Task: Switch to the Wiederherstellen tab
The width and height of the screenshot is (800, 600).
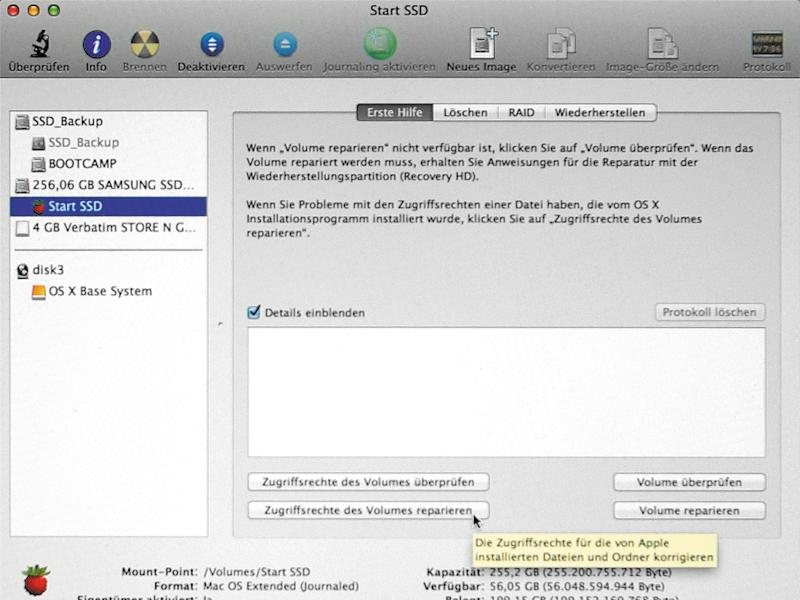Action: [600, 113]
